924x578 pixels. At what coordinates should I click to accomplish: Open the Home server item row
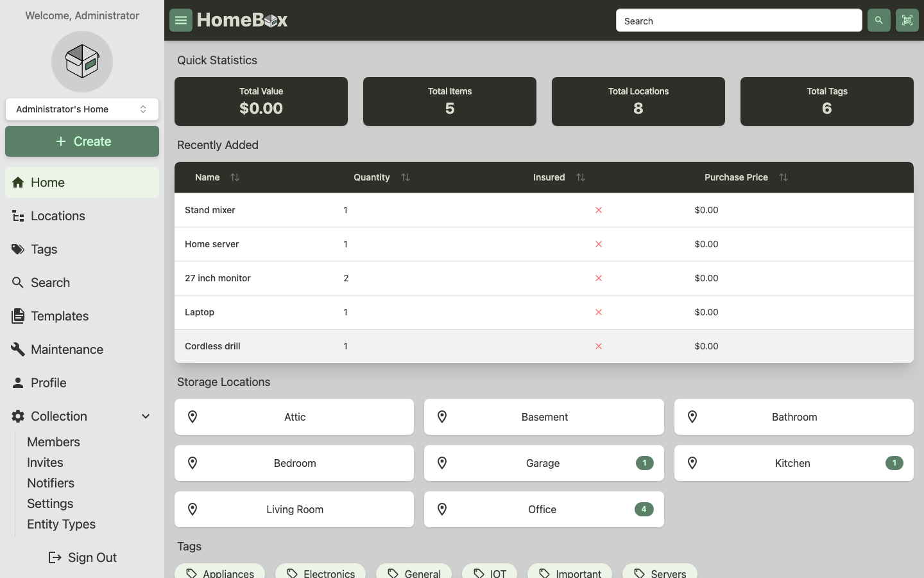click(x=544, y=244)
